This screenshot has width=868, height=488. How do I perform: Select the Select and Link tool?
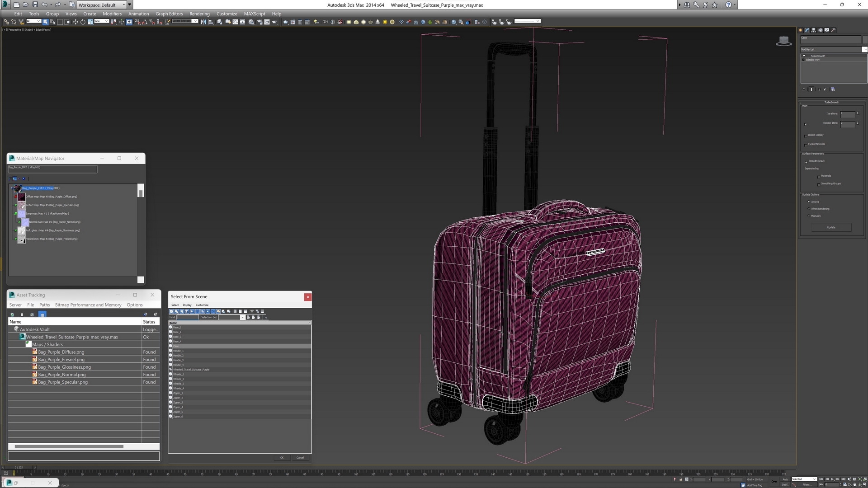[6, 22]
